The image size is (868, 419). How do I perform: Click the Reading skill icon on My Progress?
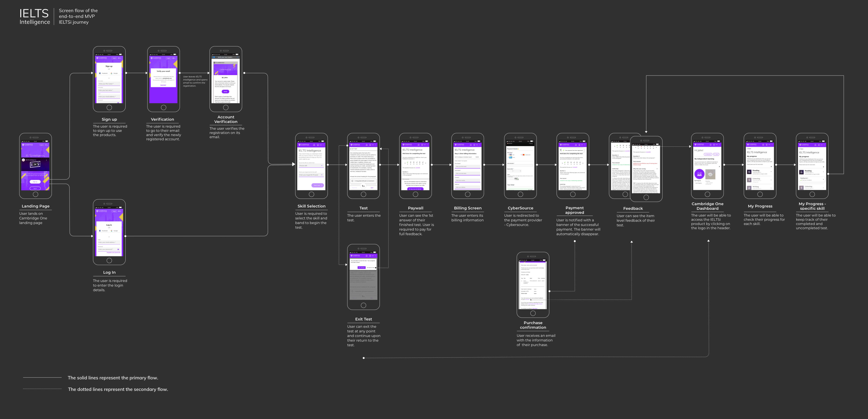click(749, 172)
